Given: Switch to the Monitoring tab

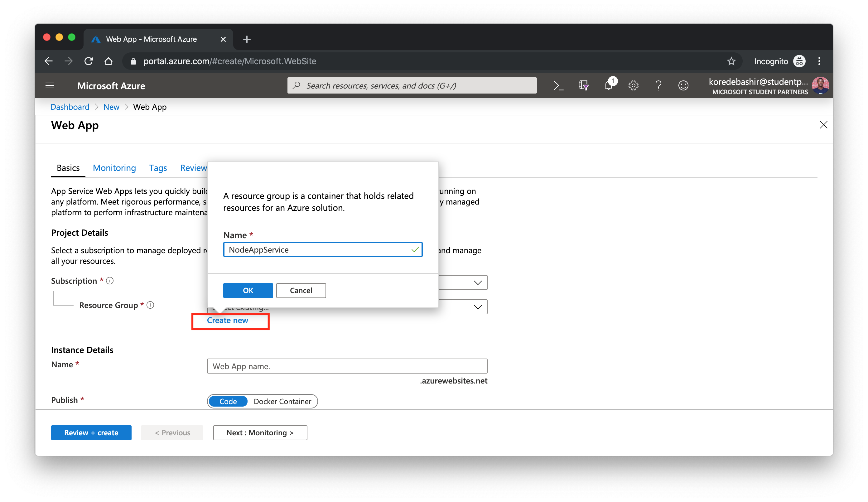Looking at the screenshot, I should (114, 168).
